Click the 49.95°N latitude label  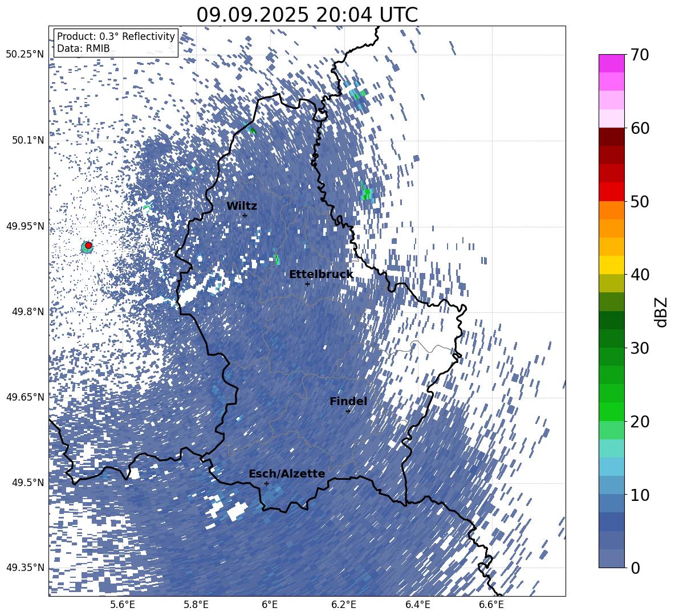(x=25, y=226)
